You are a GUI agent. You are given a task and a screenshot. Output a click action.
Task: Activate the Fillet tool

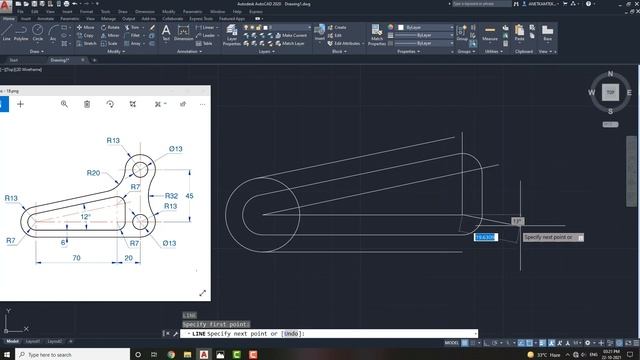click(132, 36)
